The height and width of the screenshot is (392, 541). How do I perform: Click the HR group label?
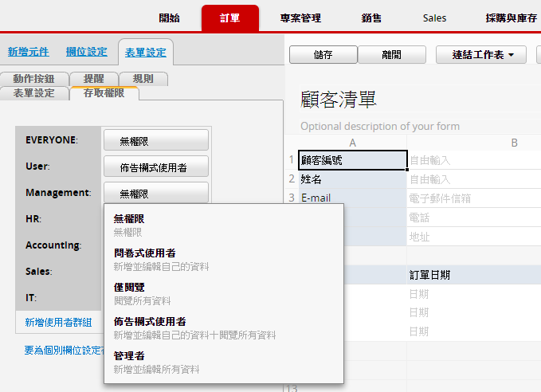point(33,219)
